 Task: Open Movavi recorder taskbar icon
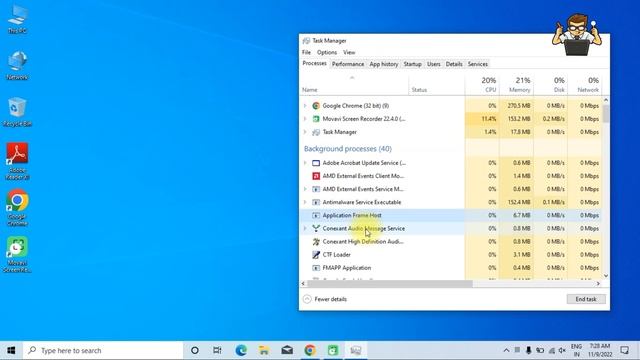(333, 350)
